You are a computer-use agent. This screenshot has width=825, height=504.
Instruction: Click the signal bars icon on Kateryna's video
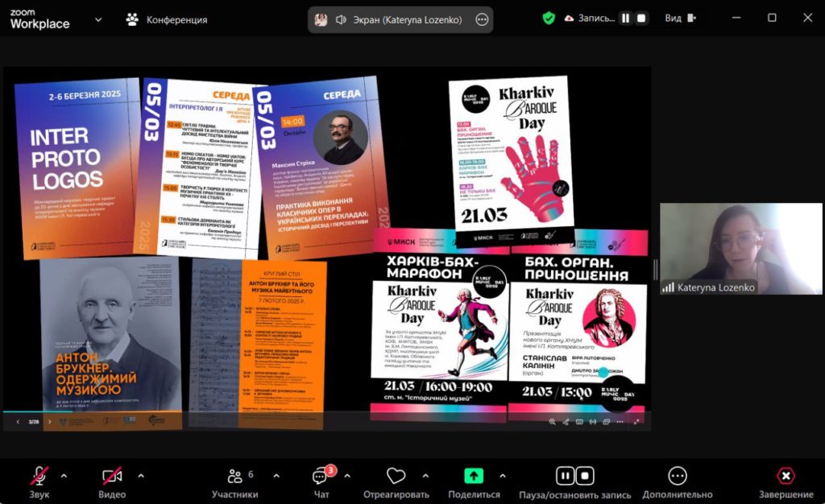[x=668, y=287]
